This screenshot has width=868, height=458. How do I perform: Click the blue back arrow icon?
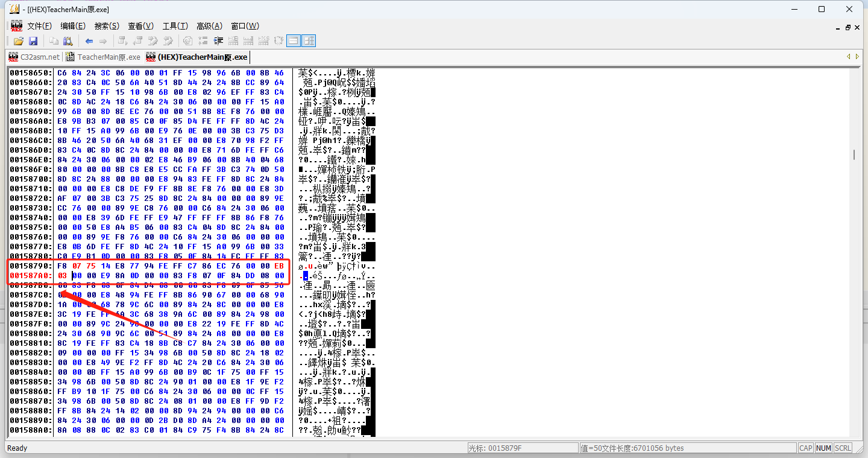pyautogui.click(x=89, y=41)
